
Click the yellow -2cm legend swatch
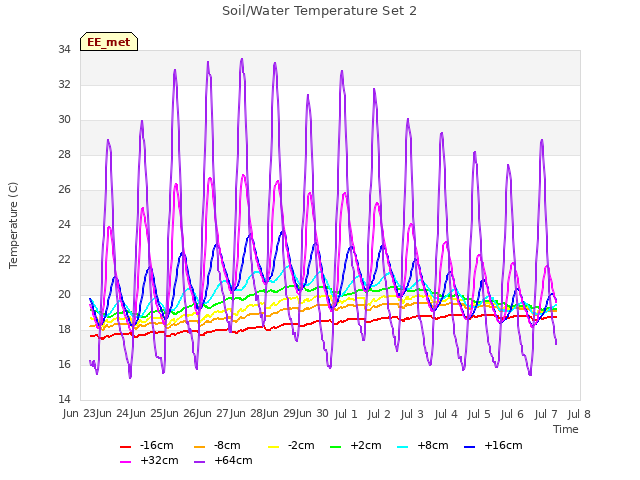click(273, 447)
